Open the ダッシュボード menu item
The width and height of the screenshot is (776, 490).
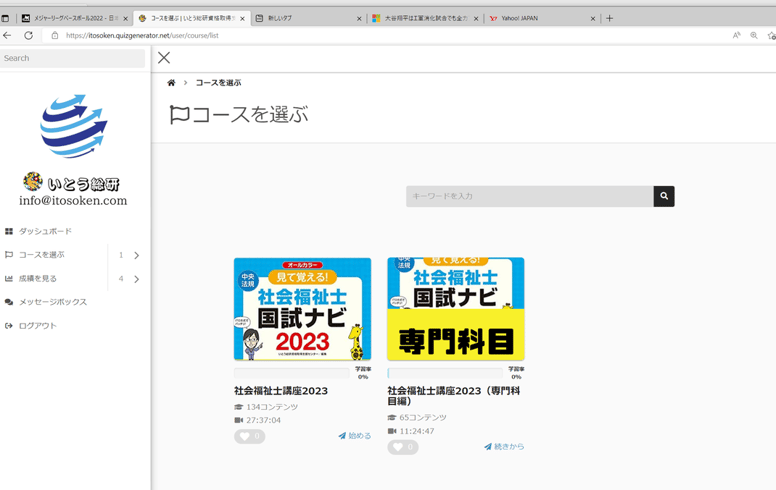tap(45, 231)
